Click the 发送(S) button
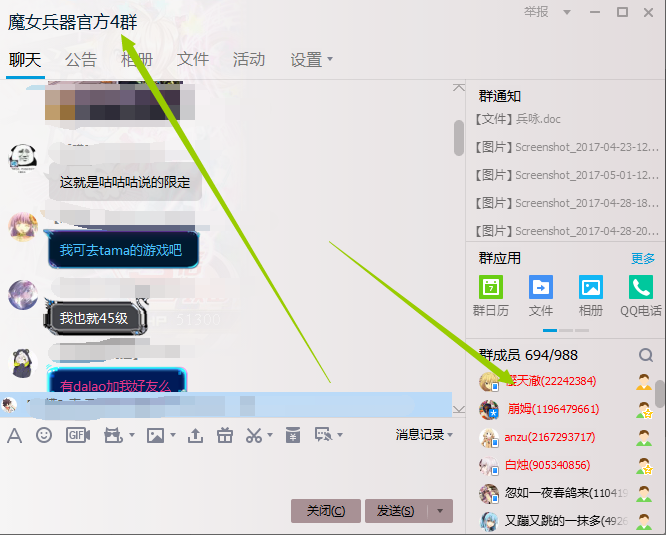Viewport: 666px width, 535px height. (x=396, y=511)
